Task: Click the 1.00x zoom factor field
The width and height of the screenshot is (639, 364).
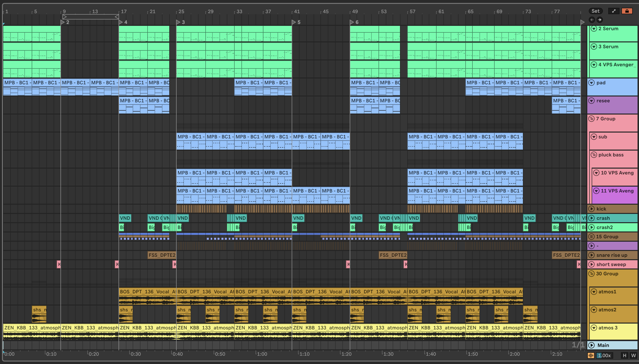Action: tap(604, 355)
